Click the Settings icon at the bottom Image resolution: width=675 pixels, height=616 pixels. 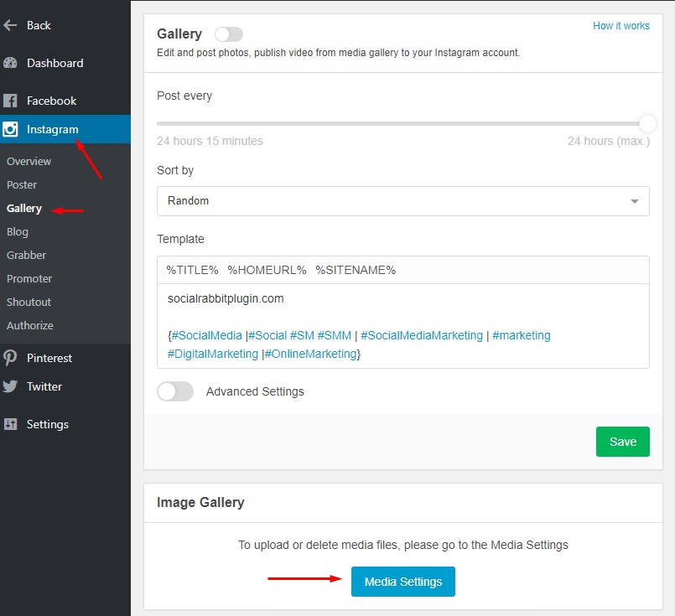pyautogui.click(x=13, y=424)
